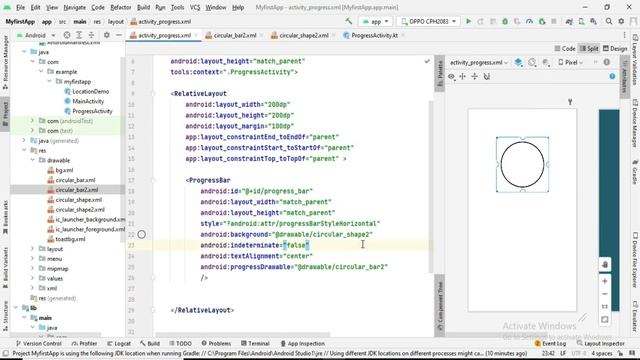Click the zoom in plus button in design preview
The image size is (640, 360).
click(605, 281)
